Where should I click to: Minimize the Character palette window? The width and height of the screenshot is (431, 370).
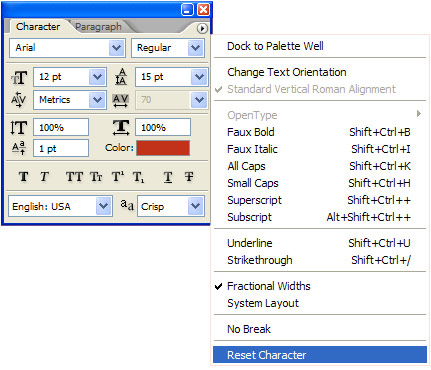(x=187, y=9)
